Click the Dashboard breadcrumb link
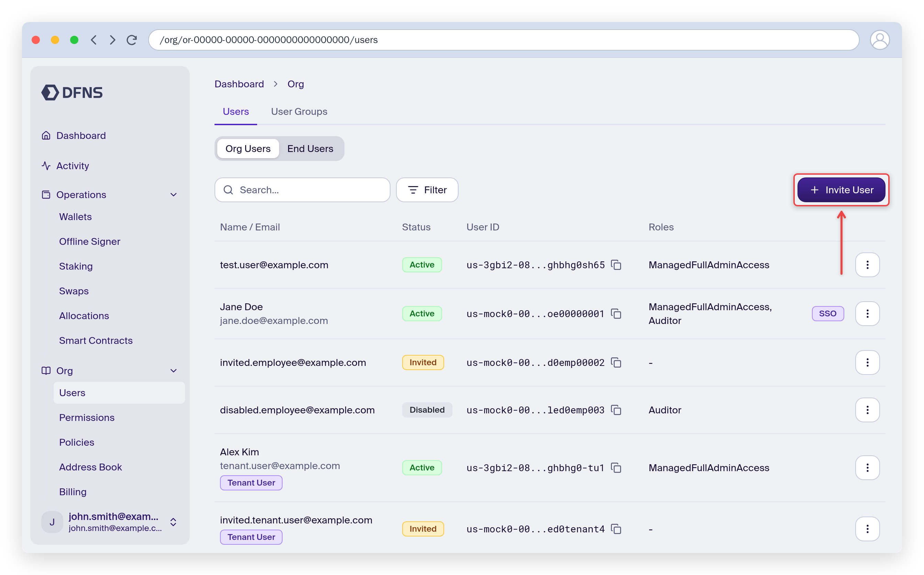 click(x=239, y=84)
